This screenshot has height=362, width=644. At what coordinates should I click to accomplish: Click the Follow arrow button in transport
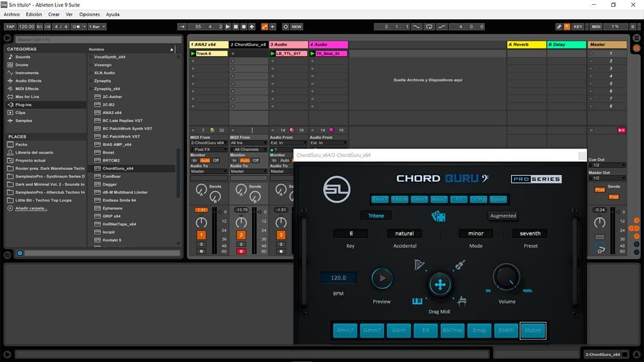[182, 26]
